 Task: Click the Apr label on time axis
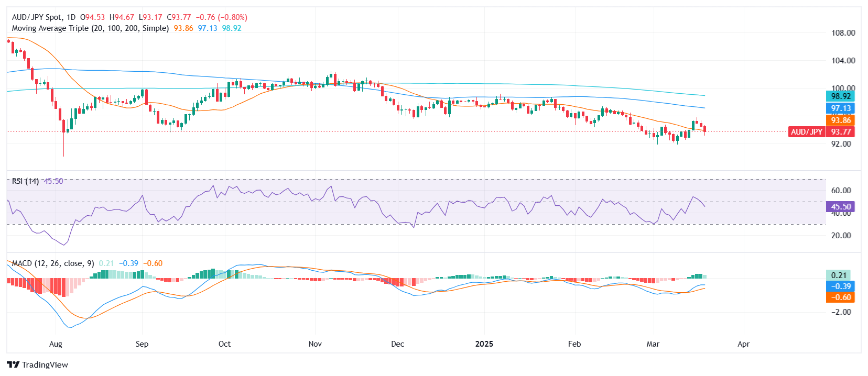tap(743, 344)
